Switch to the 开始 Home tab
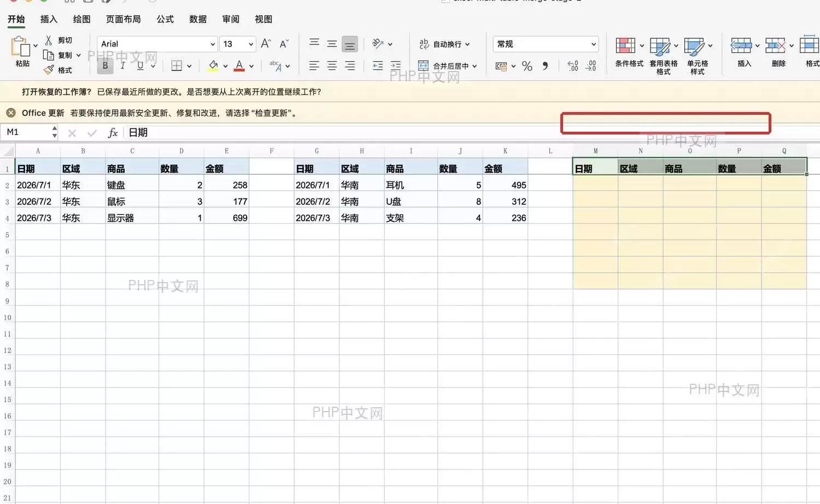This screenshot has height=504, width=820. 16,19
